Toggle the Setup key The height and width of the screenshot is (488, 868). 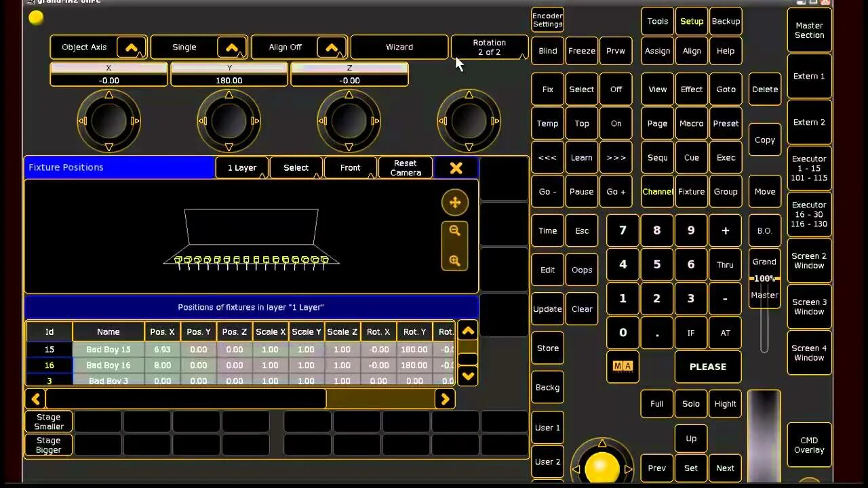(692, 21)
